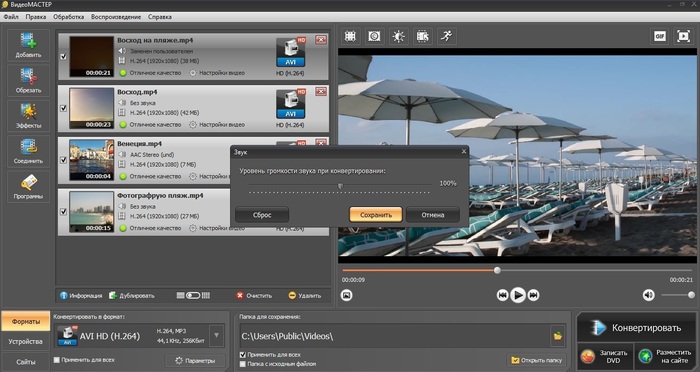Open the Эффекты panel
The height and width of the screenshot is (372, 700).
(x=28, y=116)
